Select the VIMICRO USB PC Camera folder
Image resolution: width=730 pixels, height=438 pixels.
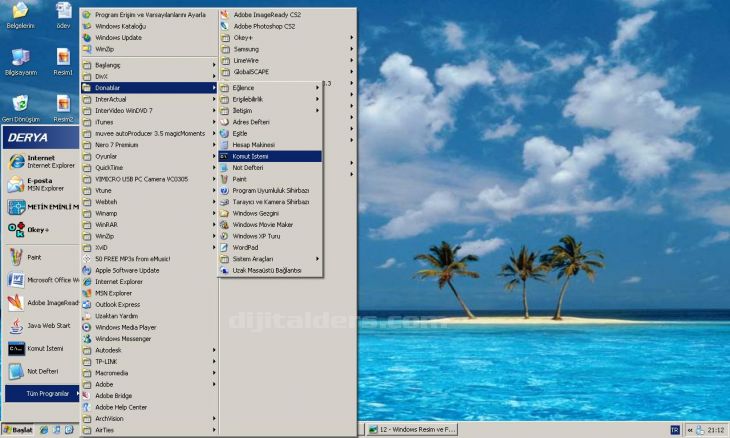[149, 179]
